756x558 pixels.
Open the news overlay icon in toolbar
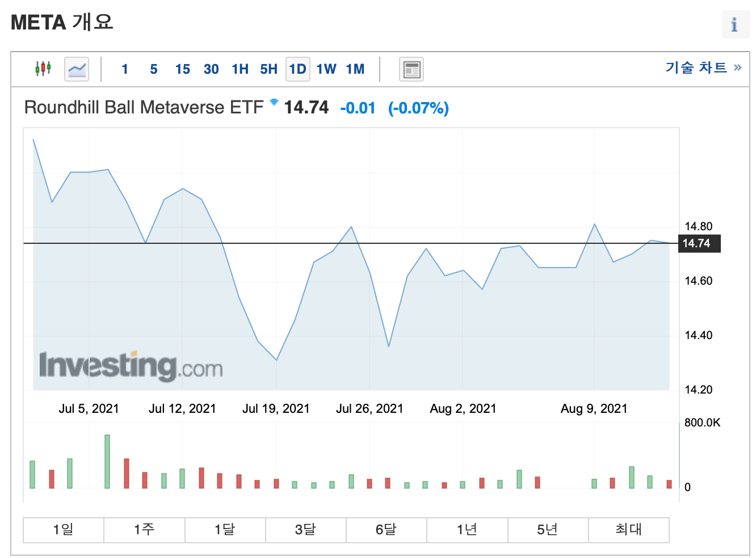pos(411,69)
